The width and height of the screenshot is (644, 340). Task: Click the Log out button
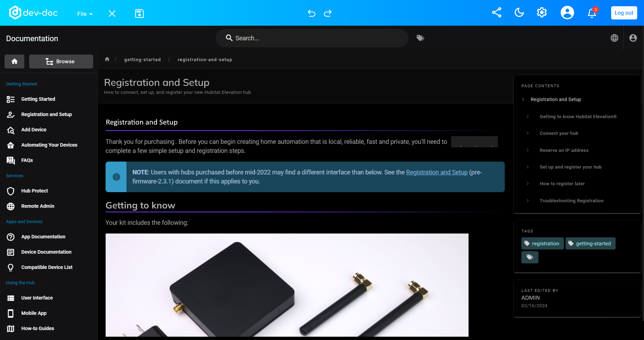624,13
